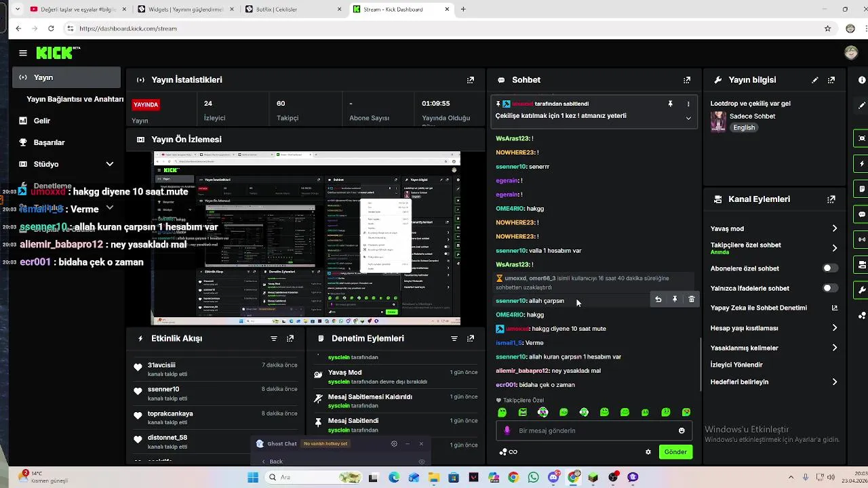Reply to the hovered ssenner10 message
Screen dimensions: 868x488
[x=658, y=299]
